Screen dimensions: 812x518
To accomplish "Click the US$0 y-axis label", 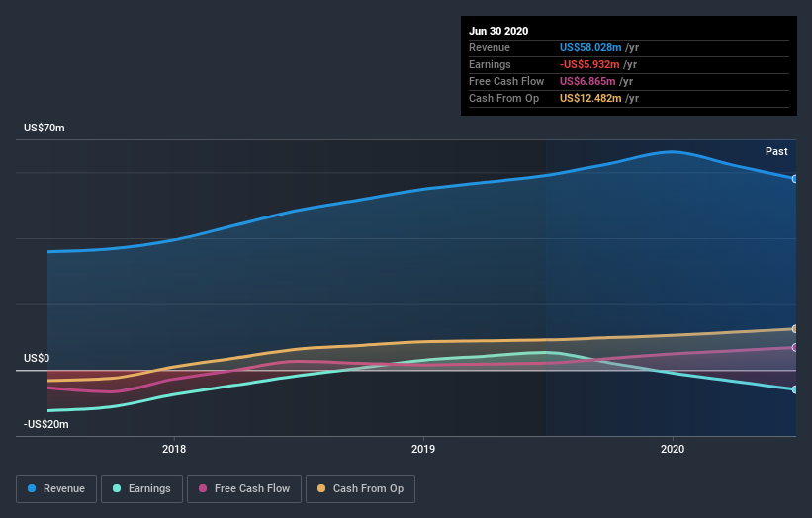I will [37, 358].
